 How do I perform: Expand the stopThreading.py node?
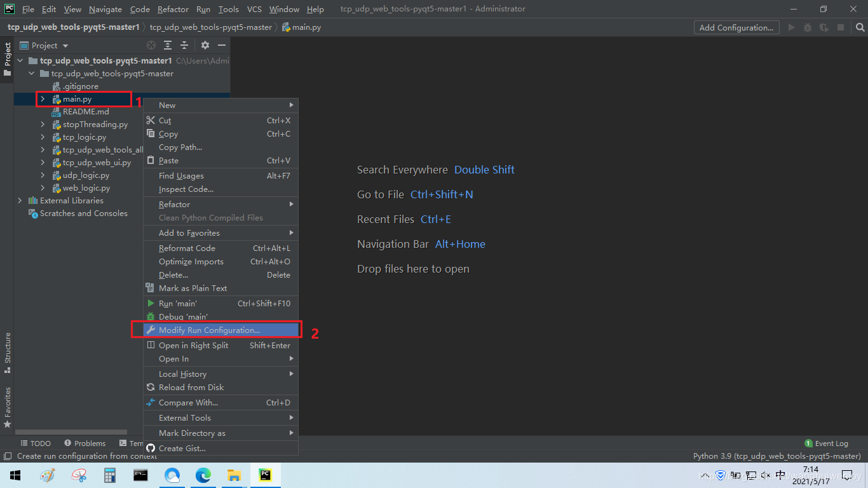(43, 124)
